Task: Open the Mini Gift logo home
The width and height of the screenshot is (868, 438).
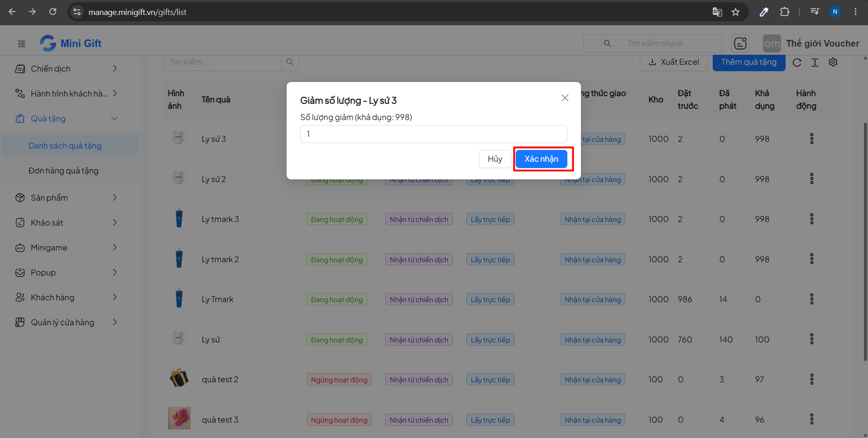Action: pyautogui.click(x=71, y=43)
